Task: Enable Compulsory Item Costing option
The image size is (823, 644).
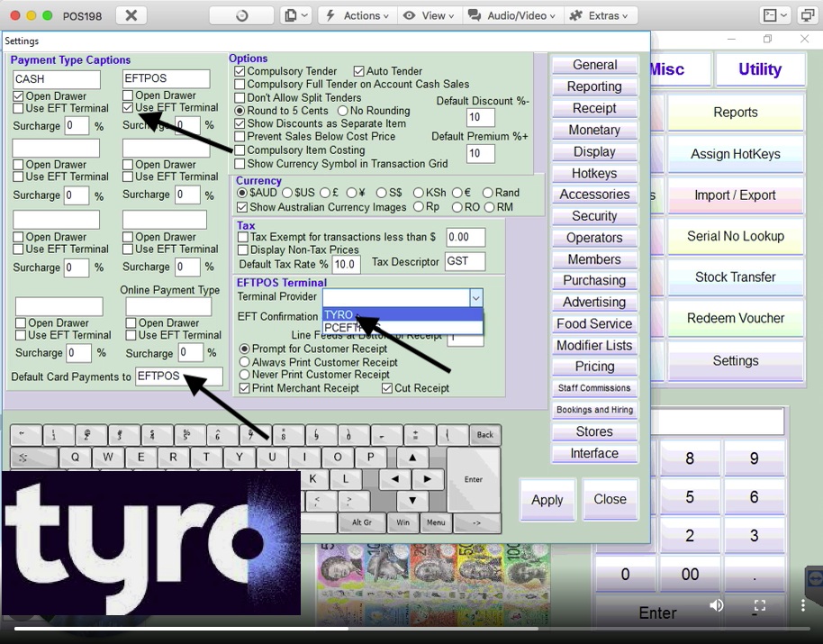Action: click(240, 150)
